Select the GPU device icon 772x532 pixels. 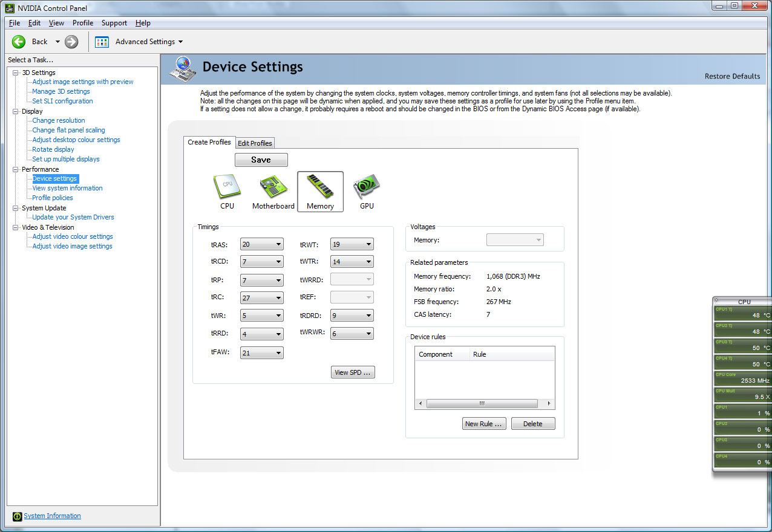367,187
